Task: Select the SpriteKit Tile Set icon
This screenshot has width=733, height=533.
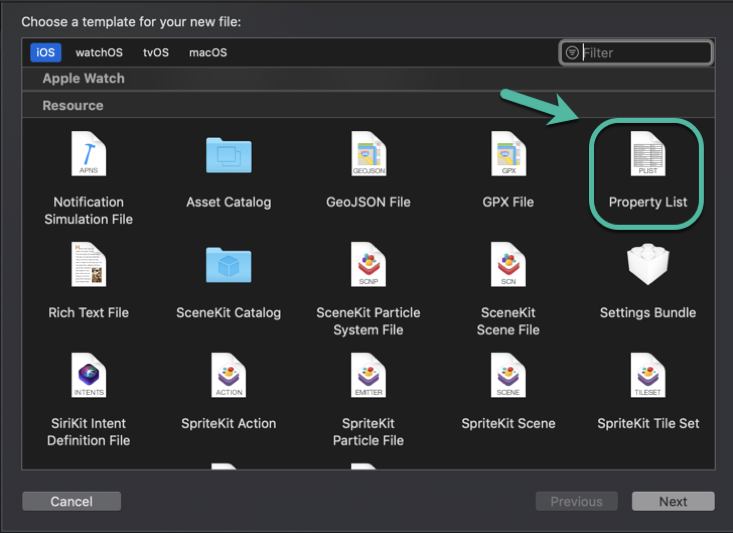Action: (648, 375)
